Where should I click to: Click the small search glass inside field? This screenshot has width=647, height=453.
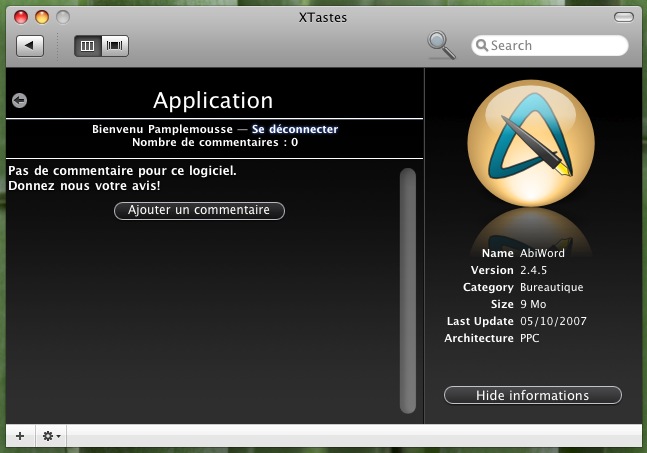(482, 45)
